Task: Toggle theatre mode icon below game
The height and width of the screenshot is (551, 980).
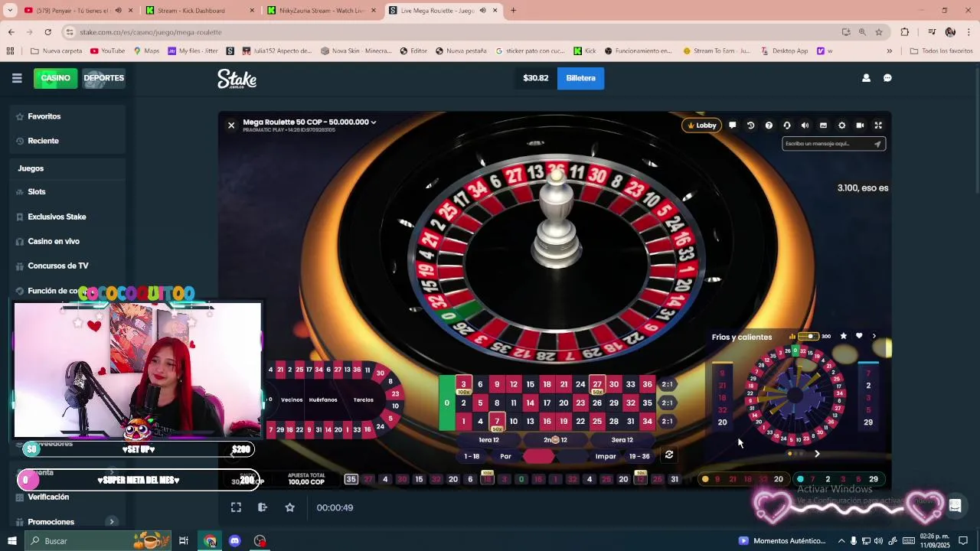Action: 263,507
